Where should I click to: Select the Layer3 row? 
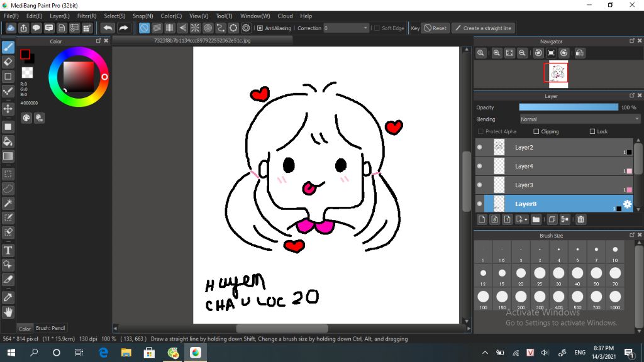pos(554,185)
